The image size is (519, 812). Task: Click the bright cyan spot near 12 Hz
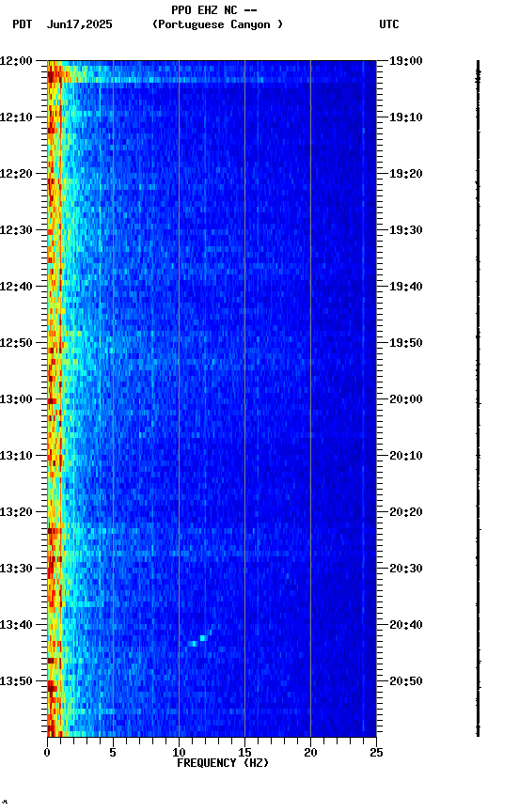(203, 638)
